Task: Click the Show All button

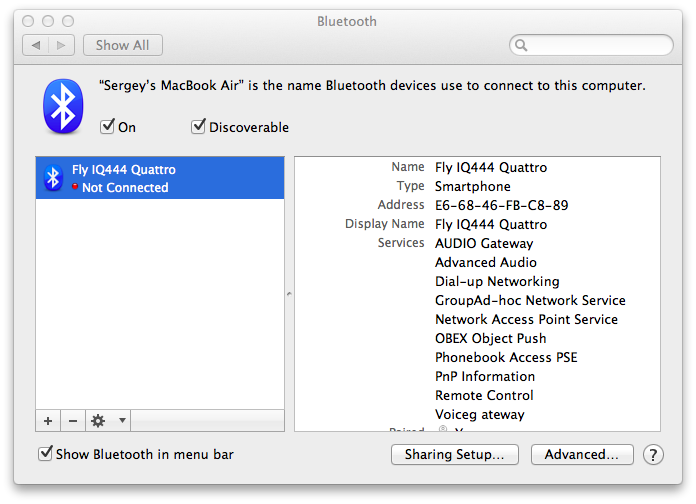Action: (123, 45)
